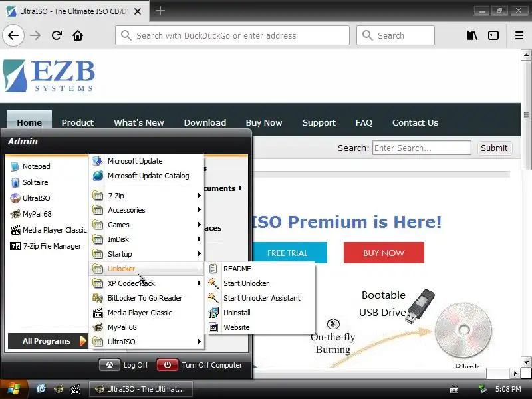Open Notepad from Start menu pinned list
This screenshot has height=399, width=532.
click(x=30, y=166)
